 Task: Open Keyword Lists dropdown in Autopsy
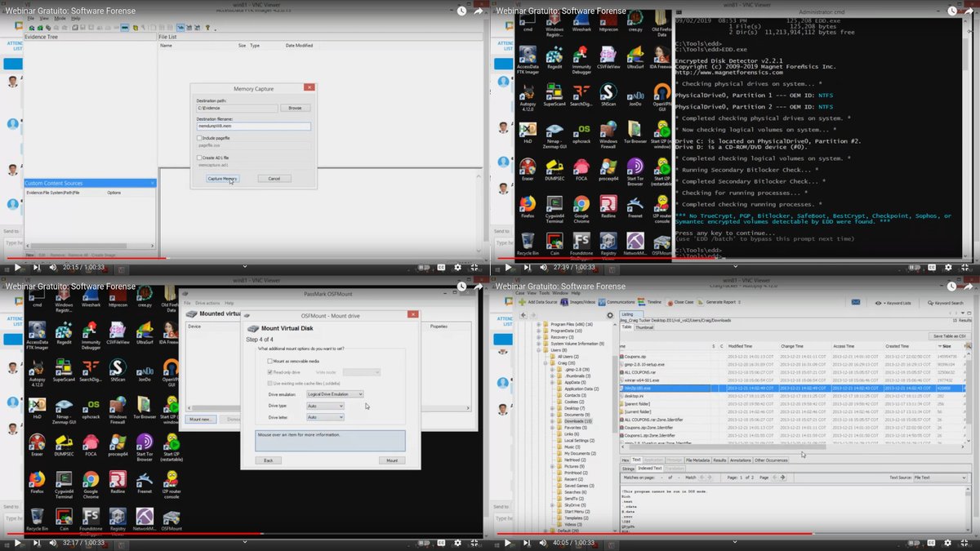point(894,303)
